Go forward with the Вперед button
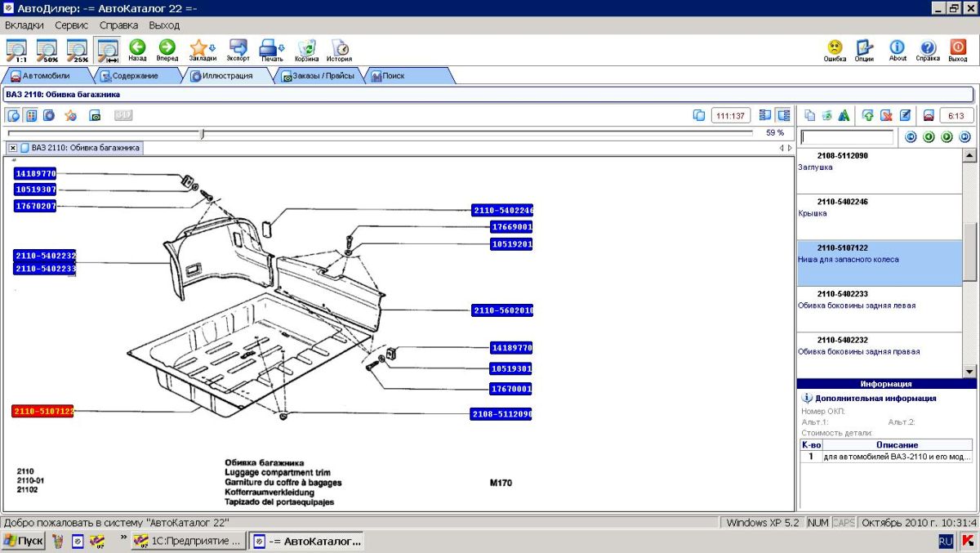The height and width of the screenshot is (553, 980). click(167, 51)
